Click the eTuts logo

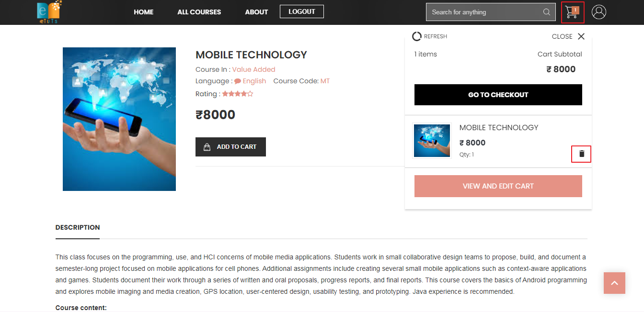(x=49, y=12)
